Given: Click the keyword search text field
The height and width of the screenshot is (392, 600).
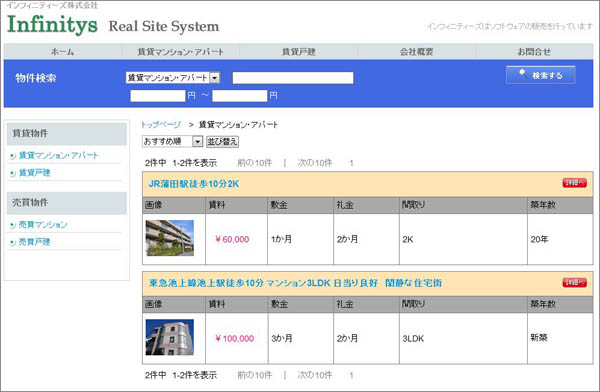Looking at the screenshot, I should point(293,78).
